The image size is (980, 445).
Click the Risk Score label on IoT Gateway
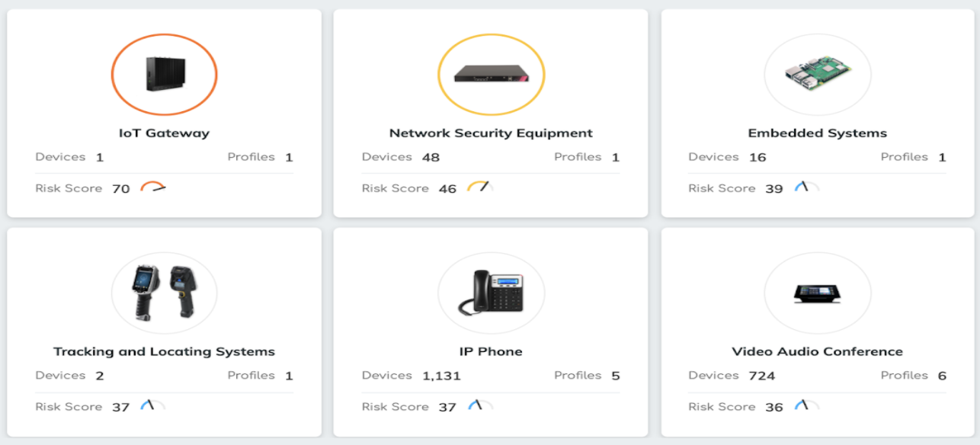click(x=67, y=188)
